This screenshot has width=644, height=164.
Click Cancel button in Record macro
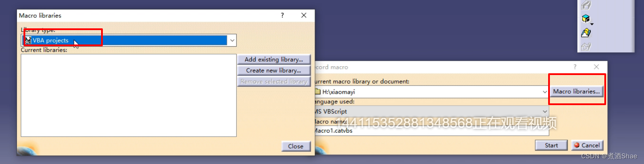(587, 145)
